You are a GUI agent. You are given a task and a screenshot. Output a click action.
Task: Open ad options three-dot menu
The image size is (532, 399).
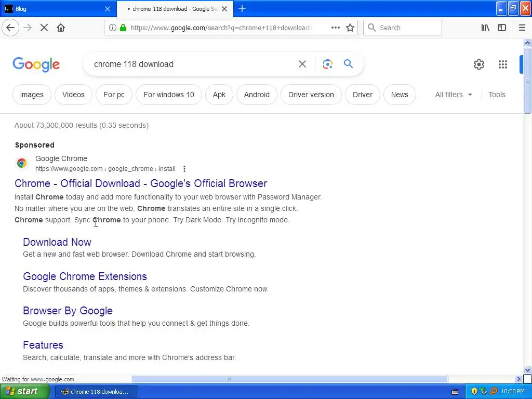pos(184,169)
